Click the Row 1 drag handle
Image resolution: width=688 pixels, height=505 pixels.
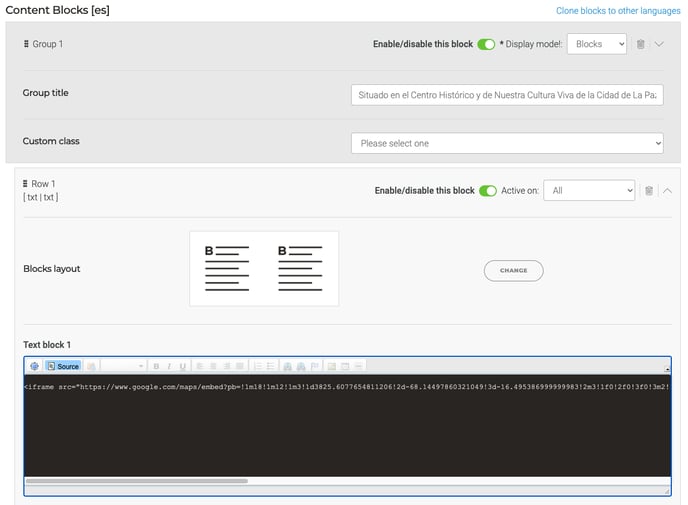[25, 185]
